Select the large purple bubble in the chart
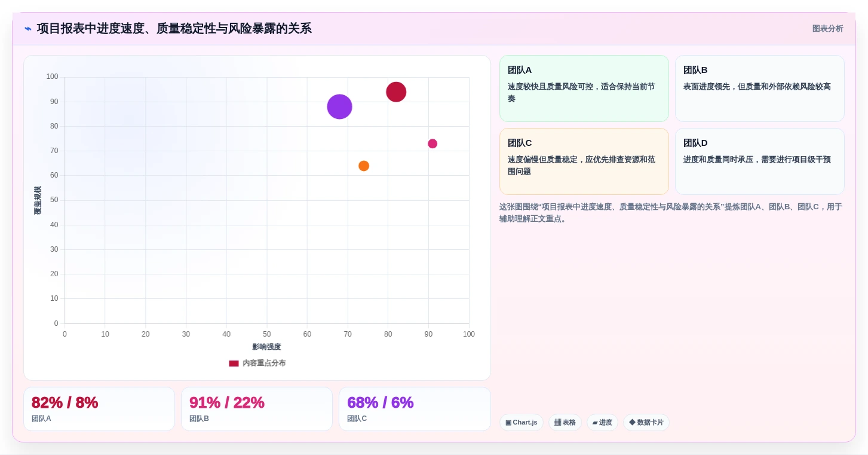 (339, 106)
